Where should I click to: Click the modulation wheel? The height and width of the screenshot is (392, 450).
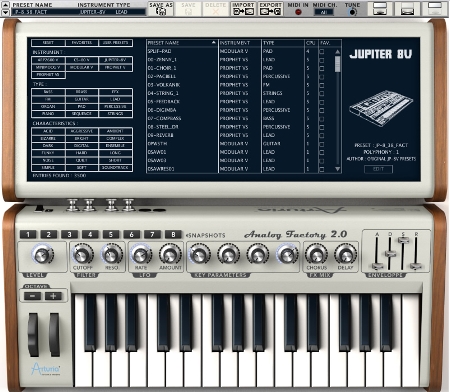tap(54, 334)
